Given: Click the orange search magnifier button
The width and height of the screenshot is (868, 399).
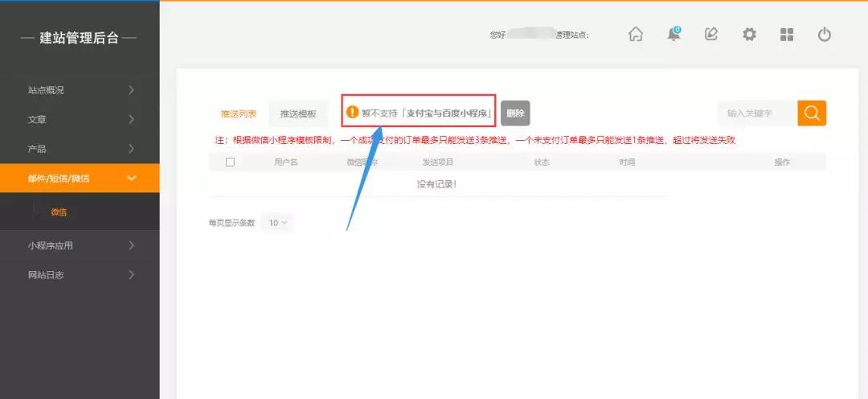Looking at the screenshot, I should click(x=812, y=113).
